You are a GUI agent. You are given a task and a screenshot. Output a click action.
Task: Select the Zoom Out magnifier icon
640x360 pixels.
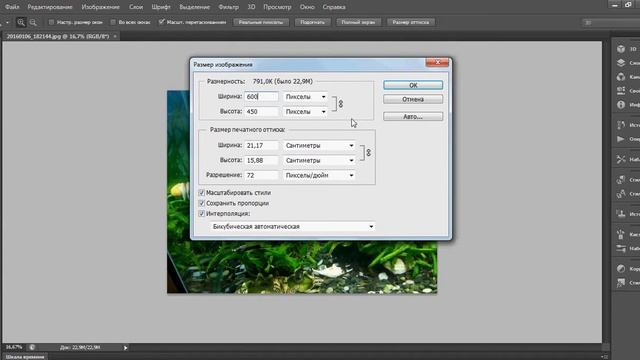(x=33, y=22)
